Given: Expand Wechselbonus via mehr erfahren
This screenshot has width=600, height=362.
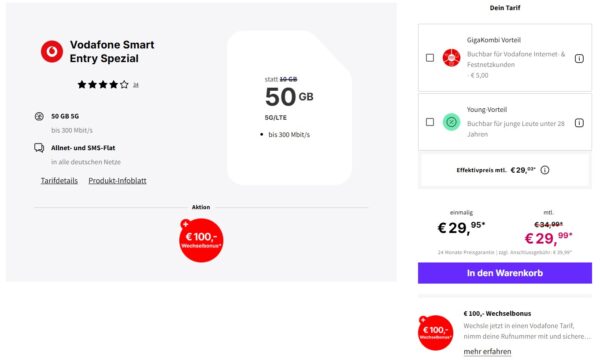Looking at the screenshot, I should click(x=487, y=352).
